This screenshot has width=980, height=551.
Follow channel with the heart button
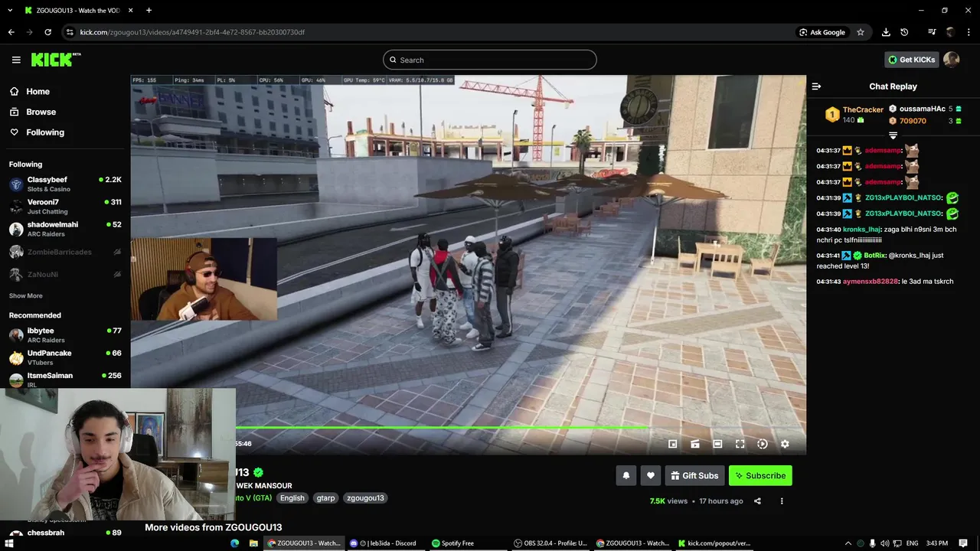tap(651, 475)
